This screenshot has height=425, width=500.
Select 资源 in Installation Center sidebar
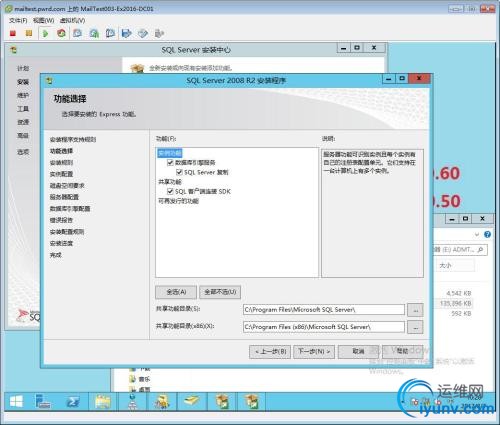(23, 122)
